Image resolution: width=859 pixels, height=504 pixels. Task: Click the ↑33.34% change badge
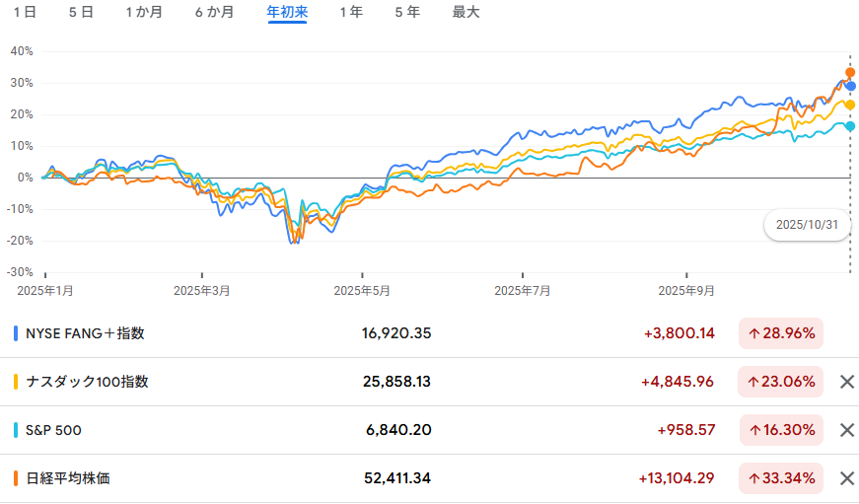pos(781,478)
